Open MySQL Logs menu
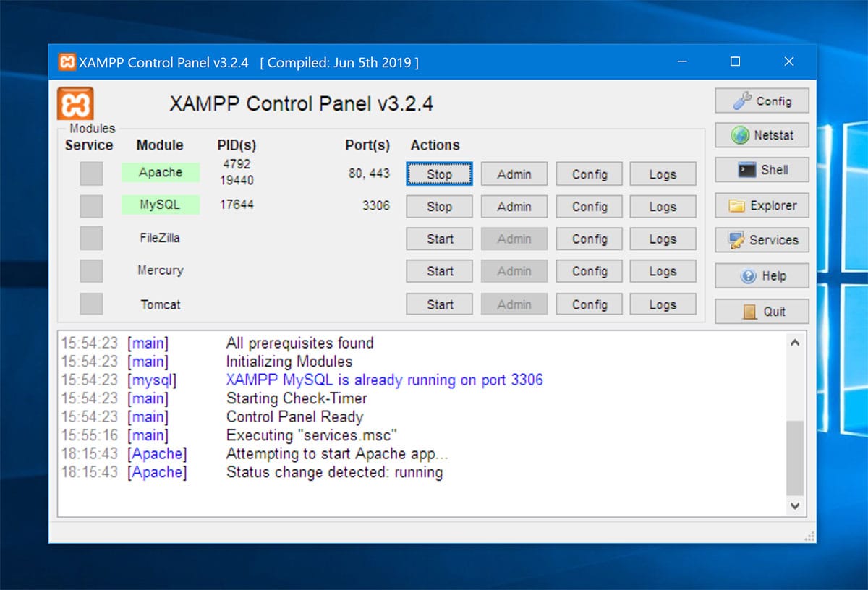Screen dimensions: 868x590 (x=663, y=206)
